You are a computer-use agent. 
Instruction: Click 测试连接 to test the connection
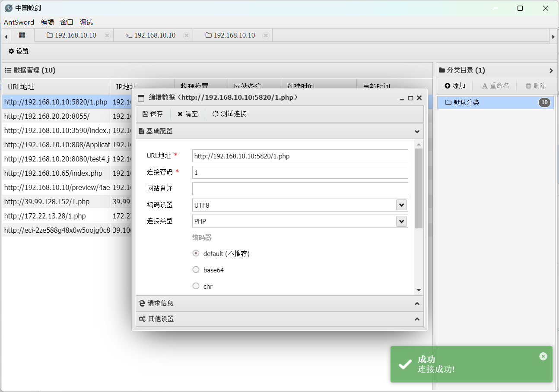[229, 114]
